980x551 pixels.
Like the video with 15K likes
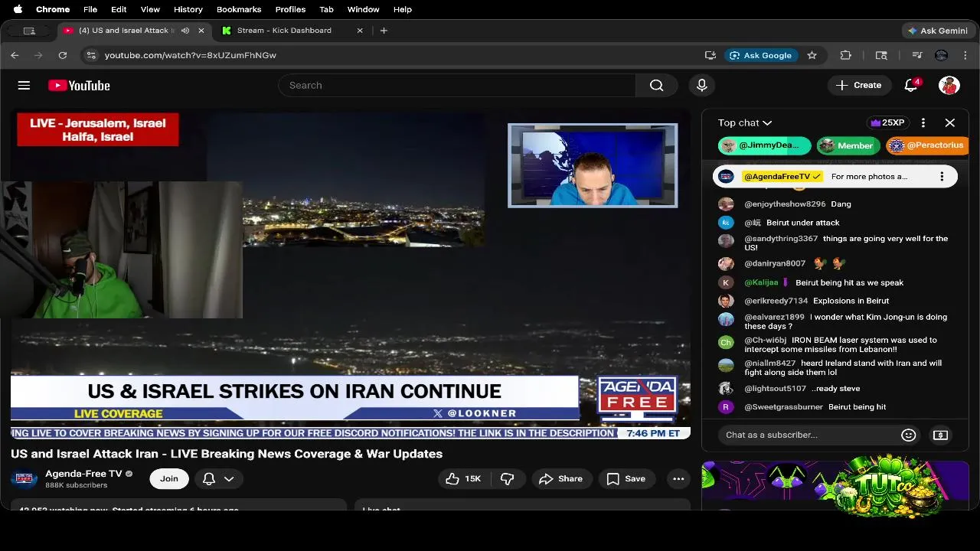463,479
